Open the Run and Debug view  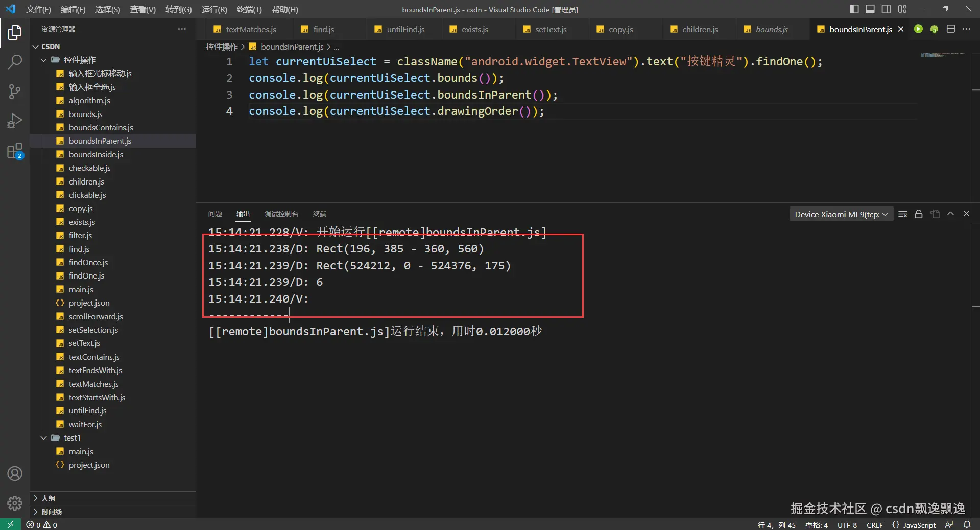(x=15, y=121)
